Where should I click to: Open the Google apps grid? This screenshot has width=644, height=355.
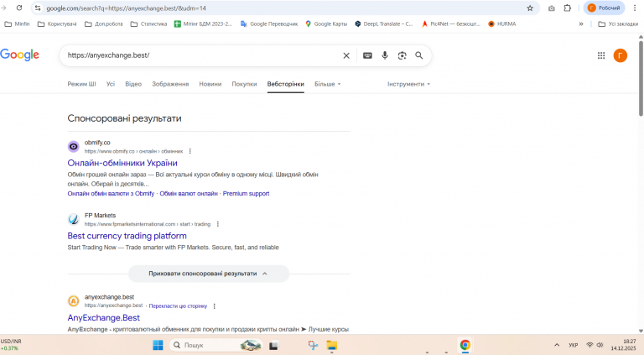click(601, 55)
